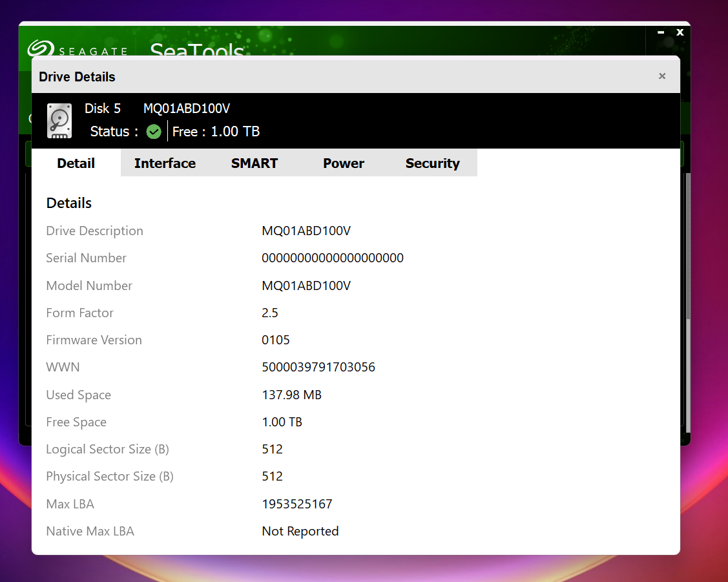The height and width of the screenshot is (582, 728).
Task: Open the Interface tab
Action: (x=165, y=163)
